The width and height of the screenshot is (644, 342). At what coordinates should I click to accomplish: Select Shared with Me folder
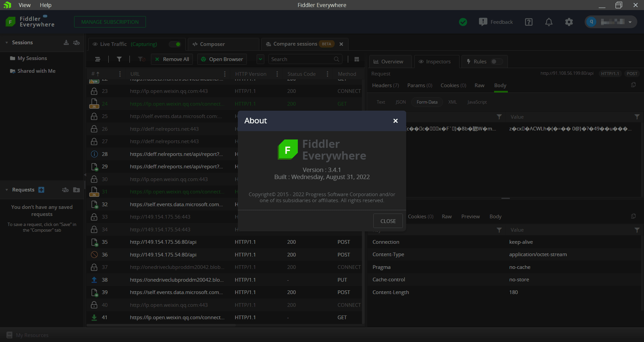click(x=36, y=71)
